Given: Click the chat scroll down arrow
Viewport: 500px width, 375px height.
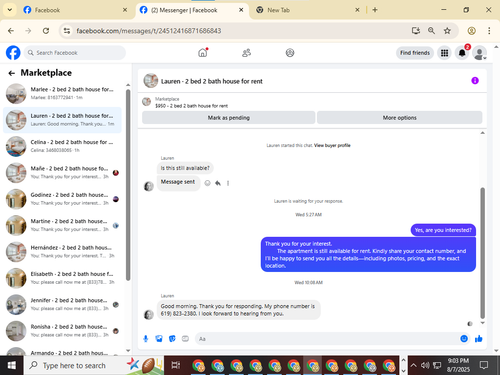Looking at the screenshot, I should [482, 323].
